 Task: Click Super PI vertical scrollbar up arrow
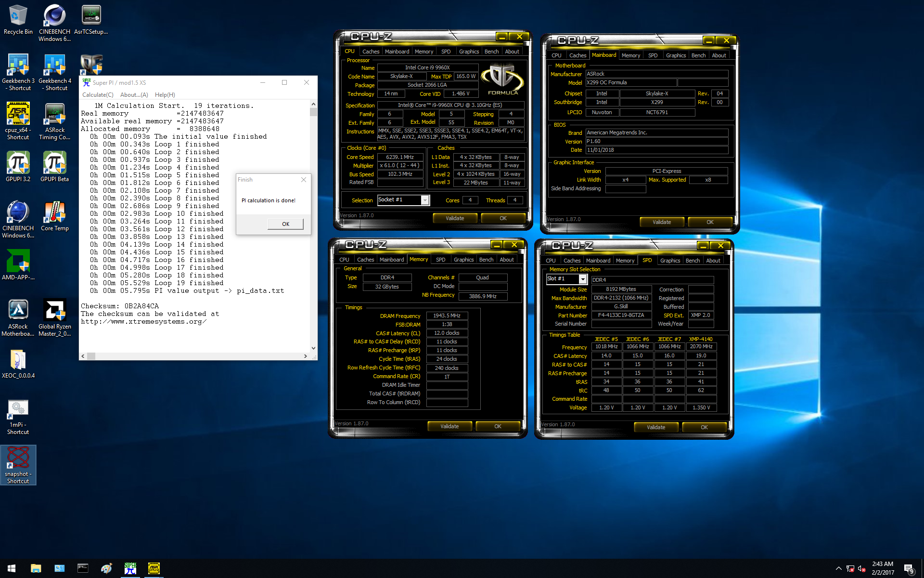(x=313, y=104)
